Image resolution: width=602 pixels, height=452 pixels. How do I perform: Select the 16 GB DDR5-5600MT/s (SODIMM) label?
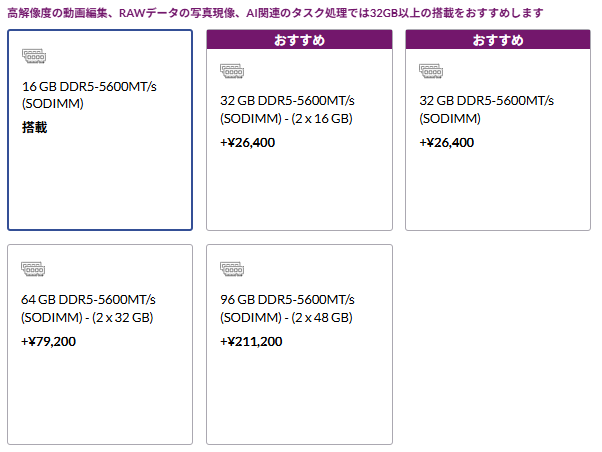click(x=89, y=95)
